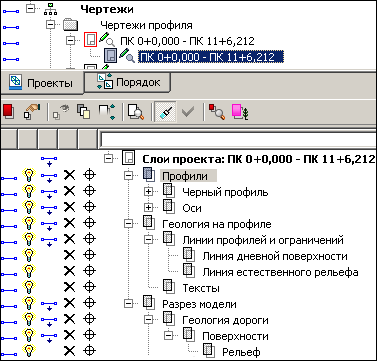Select the Рельеф layer item
The image size is (377, 361).
pyautogui.click(x=241, y=352)
